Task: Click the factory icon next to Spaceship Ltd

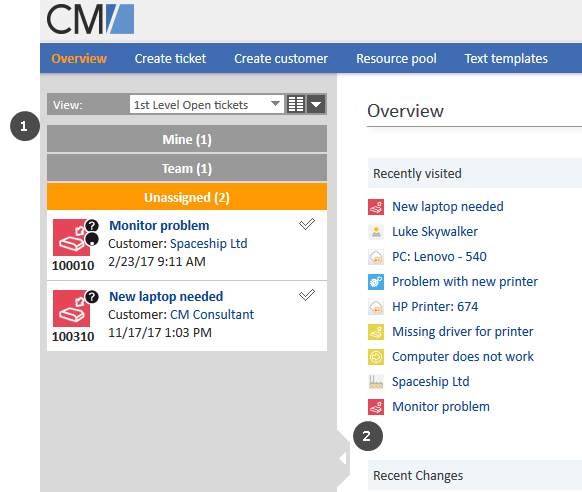Action: point(376,382)
